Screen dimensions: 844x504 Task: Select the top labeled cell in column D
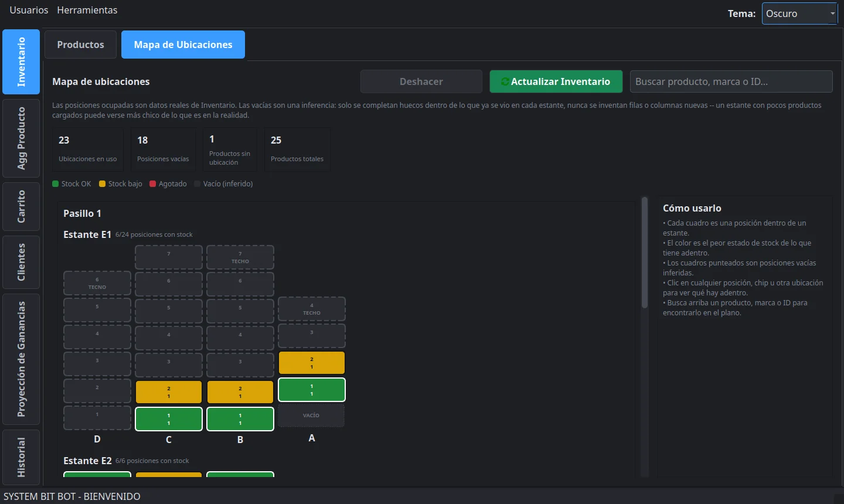[x=97, y=283]
